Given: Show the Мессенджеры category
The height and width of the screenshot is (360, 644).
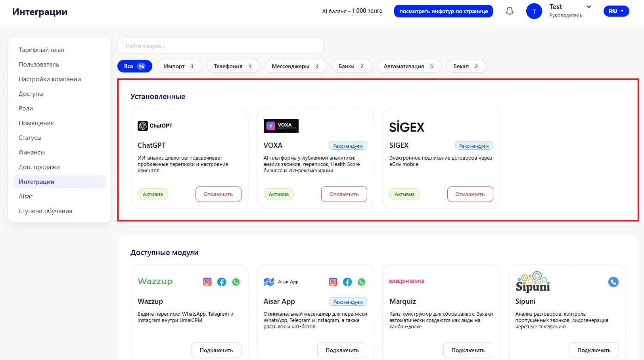Looking at the screenshot, I should point(296,66).
